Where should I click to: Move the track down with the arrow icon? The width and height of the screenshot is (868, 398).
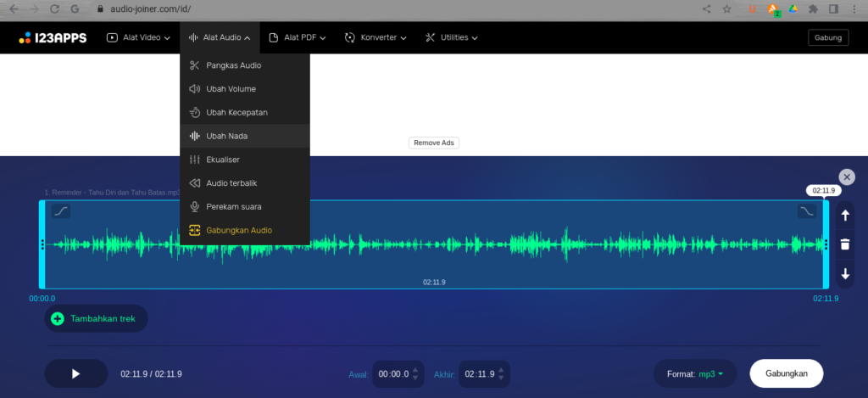845,274
